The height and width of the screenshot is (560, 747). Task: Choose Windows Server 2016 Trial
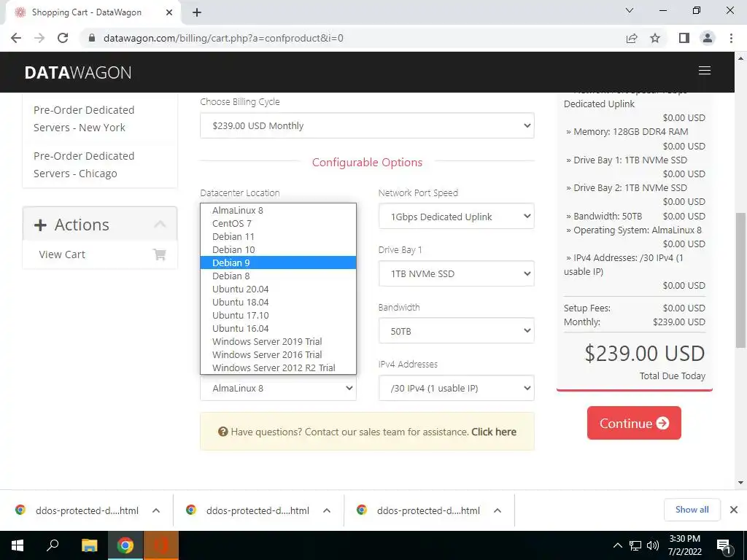click(278, 355)
